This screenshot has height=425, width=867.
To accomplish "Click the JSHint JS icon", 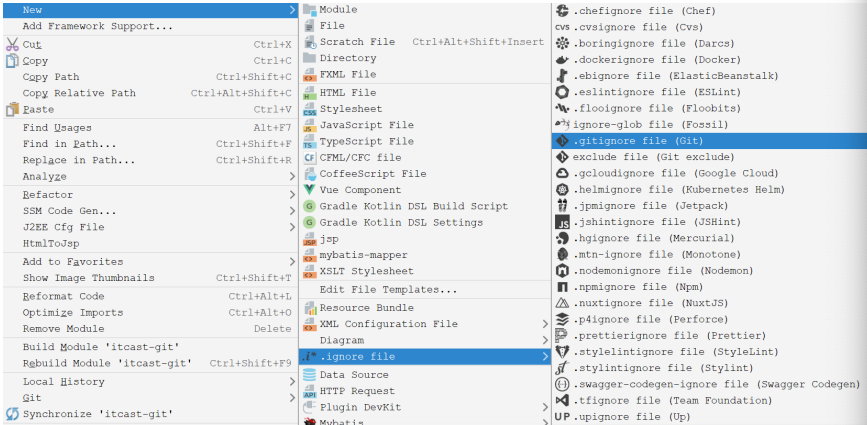I will coord(562,222).
